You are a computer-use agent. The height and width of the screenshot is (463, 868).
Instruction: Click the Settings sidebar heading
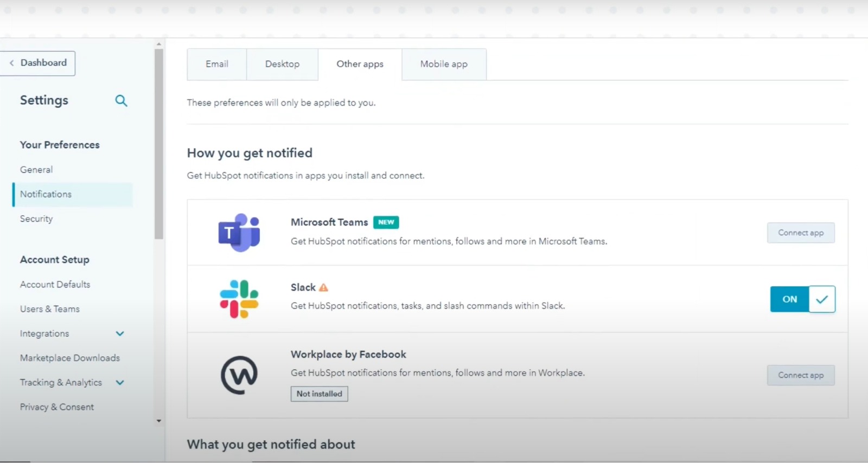[x=44, y=100]
